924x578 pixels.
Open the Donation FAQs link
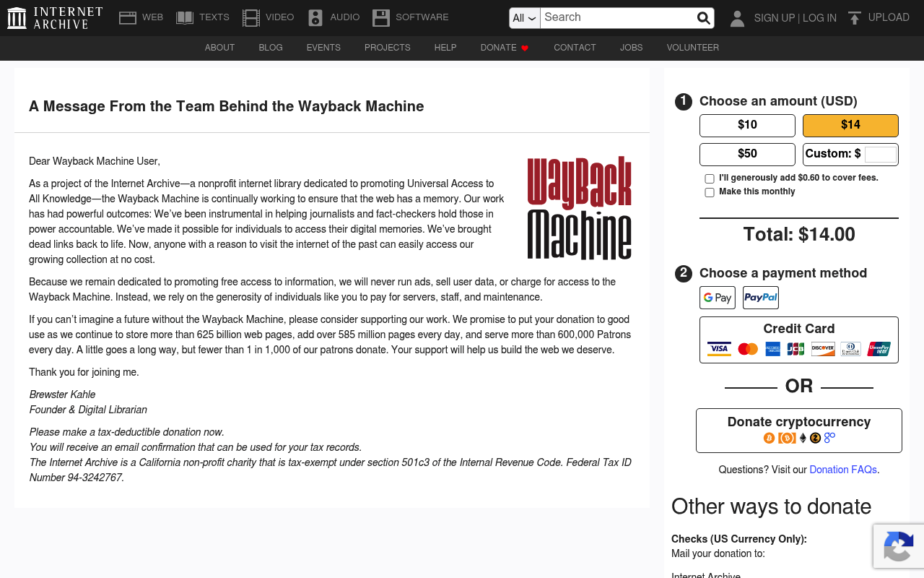[x=843, y=470]
